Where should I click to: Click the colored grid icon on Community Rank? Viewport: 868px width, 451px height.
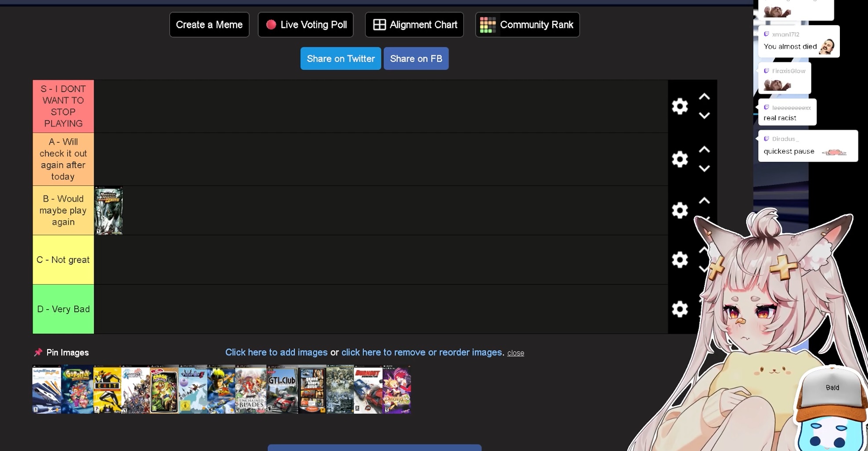[x=488, y=25]
